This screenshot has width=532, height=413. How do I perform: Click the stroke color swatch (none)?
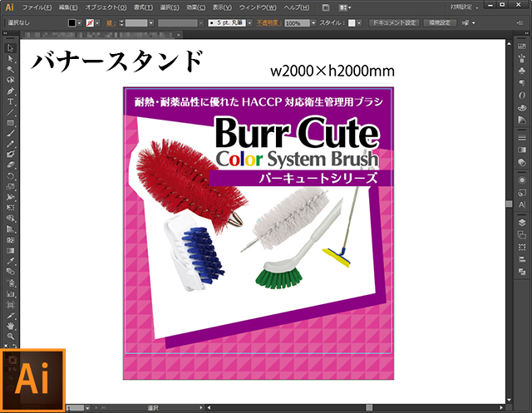90,22
